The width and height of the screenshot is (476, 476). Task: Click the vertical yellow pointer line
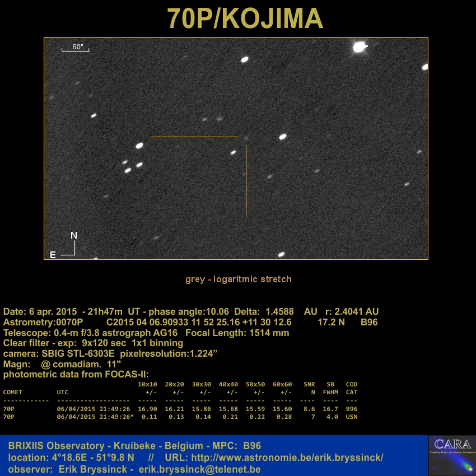click(x=246, y=179)
